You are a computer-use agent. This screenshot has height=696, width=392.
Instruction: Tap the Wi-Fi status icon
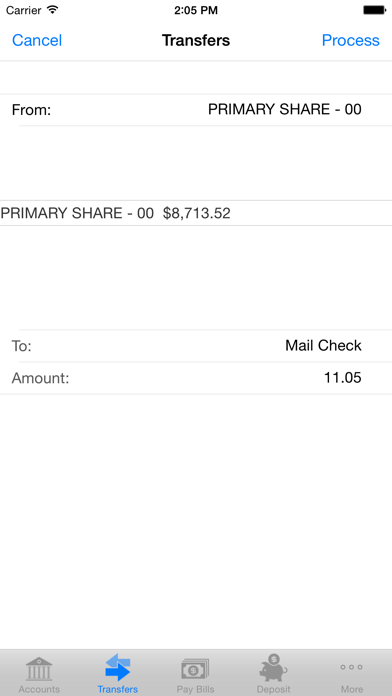coord(53,10)
